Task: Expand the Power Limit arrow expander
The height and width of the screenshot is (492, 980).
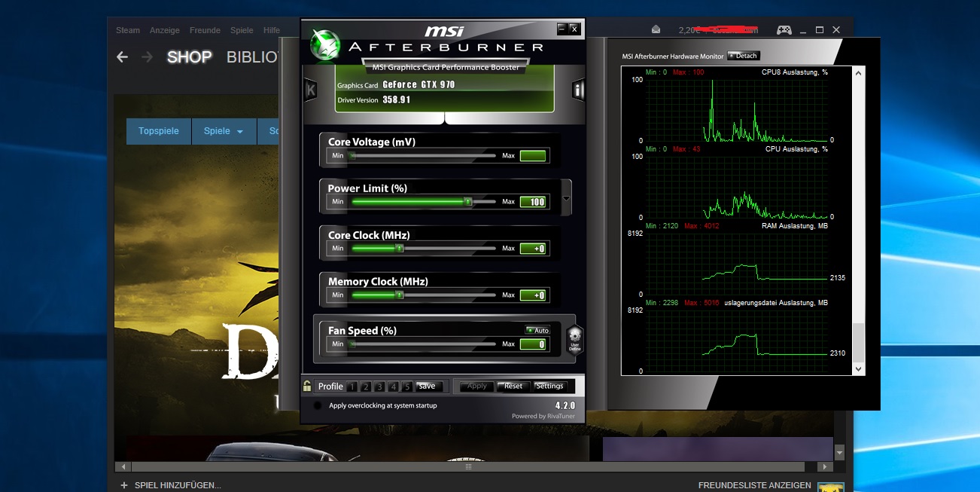Action: point(567,197)
